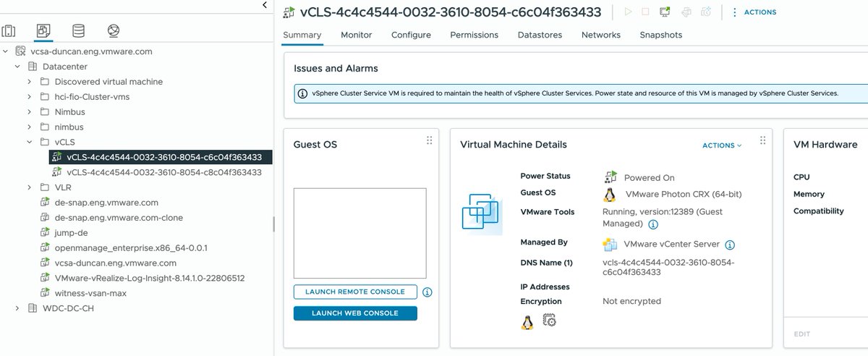Select vcsa-duncan.eng.vmware.com VM under Datacenter
This screenshot has width=868, height=356.
[x=116, y=263]
